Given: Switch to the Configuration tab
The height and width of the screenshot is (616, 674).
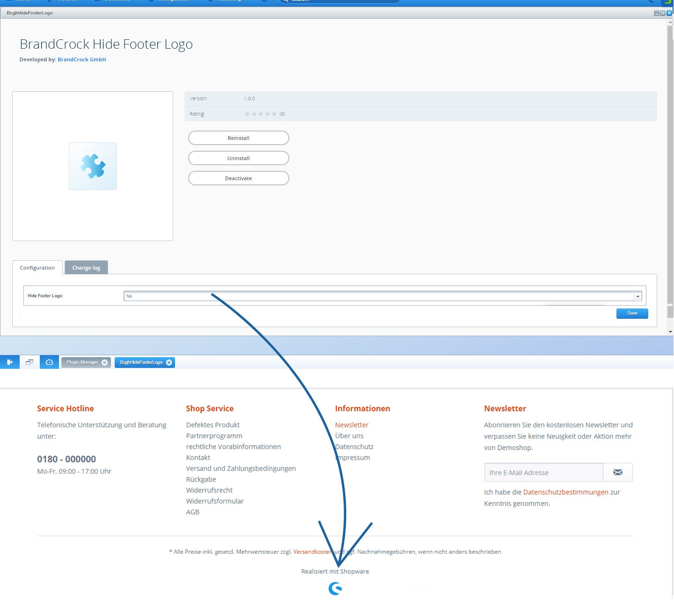Looking at the screenshot, I should [x=37, y=268].
